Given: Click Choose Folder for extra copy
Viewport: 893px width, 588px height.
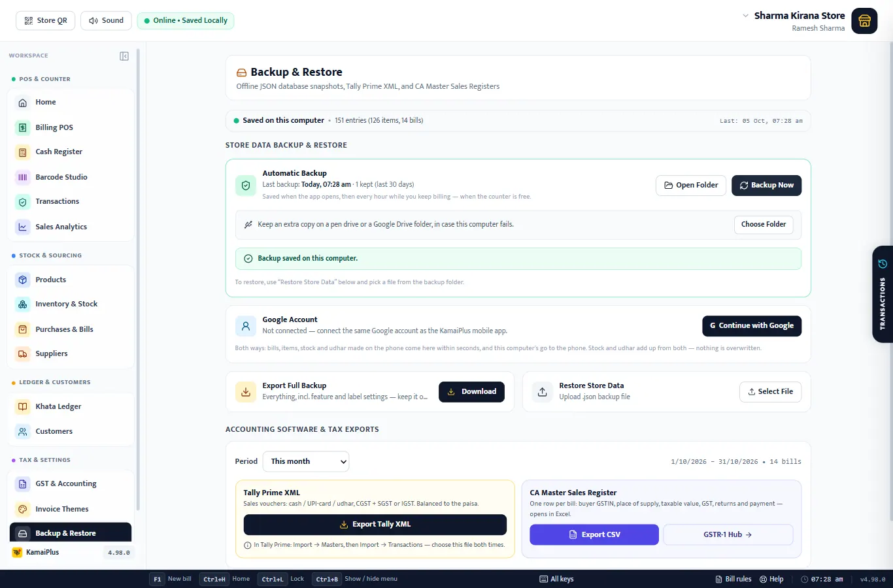Looking at the screenshot, I should pos(764,225).
